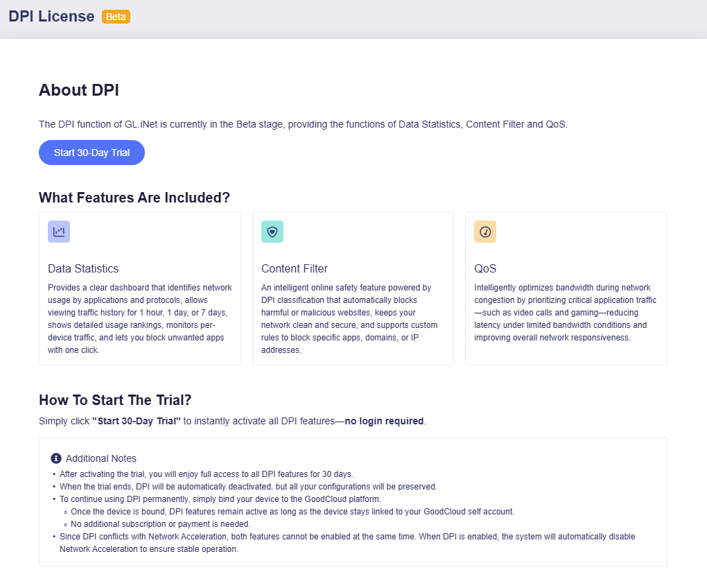Click the info icon beside Additional Notes
Viewport: 707px width, 588px height.
tap(55, 458)
